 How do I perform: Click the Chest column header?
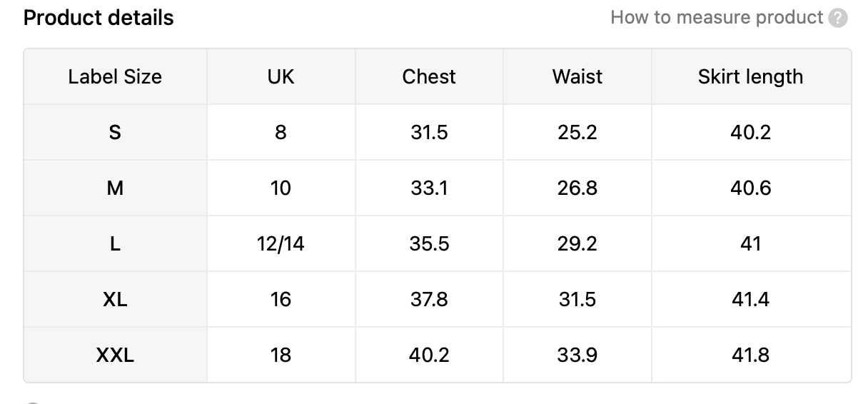(x=429, y=76)
